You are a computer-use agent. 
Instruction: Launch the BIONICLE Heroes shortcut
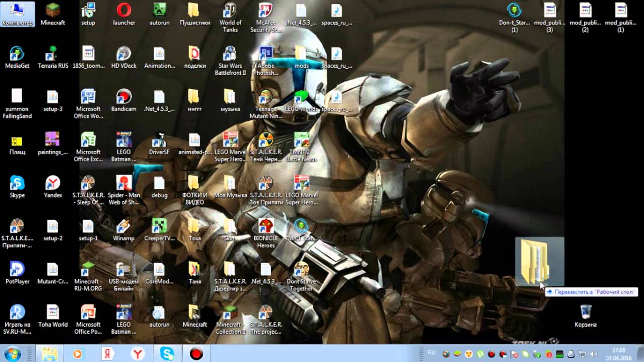pos(266,234)
